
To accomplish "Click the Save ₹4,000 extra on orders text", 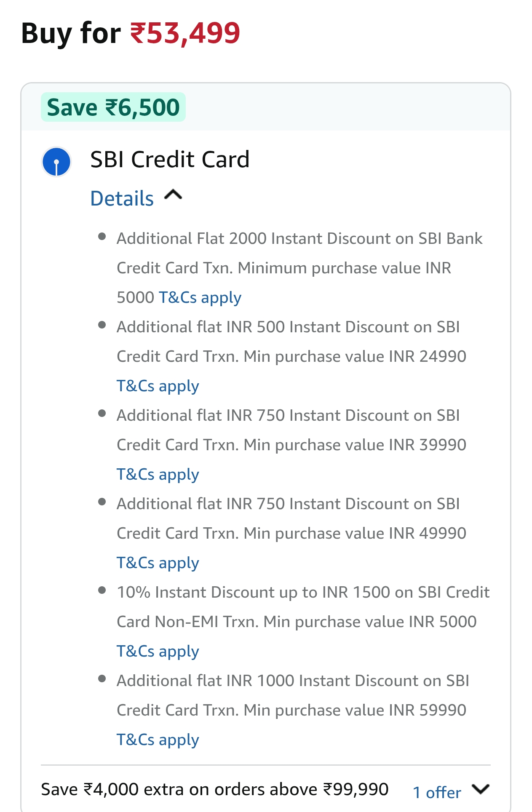I will pyautogui.click(x=214, y=789).
